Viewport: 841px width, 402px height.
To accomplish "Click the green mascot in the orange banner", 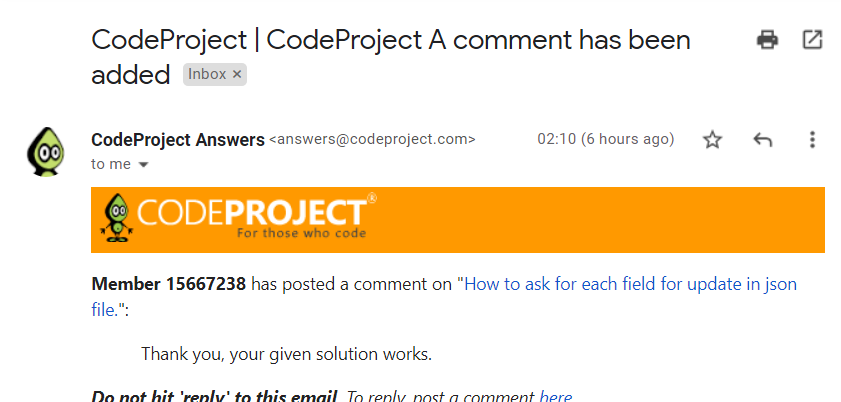I will (x=116, y=218).
